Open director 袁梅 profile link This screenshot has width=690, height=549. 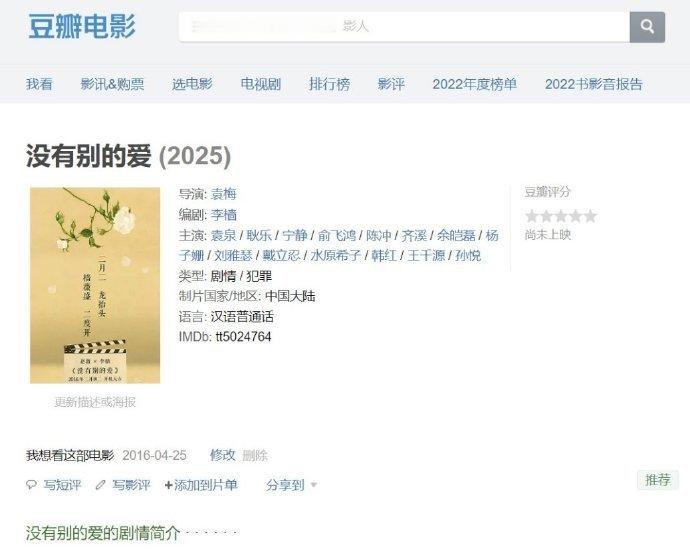pos(224,194)
